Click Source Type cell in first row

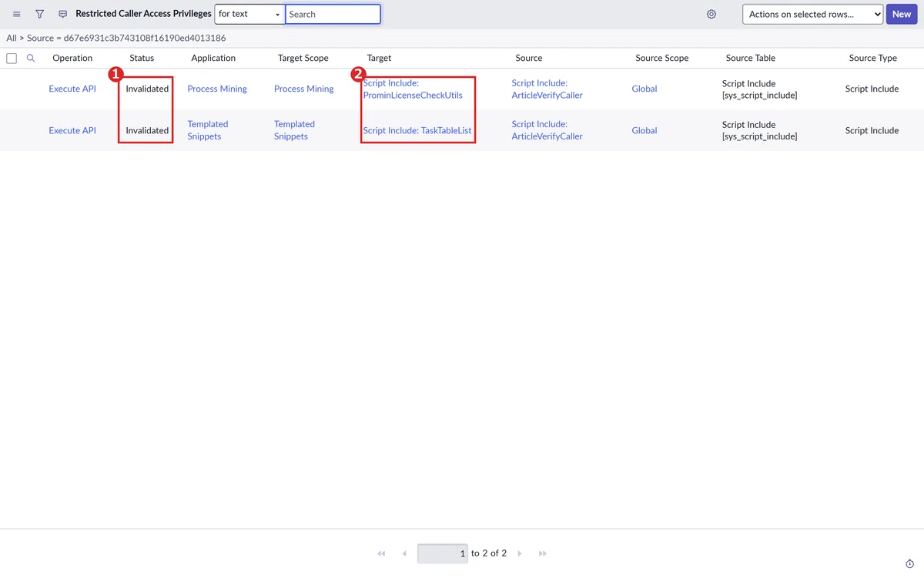point(872,89)
